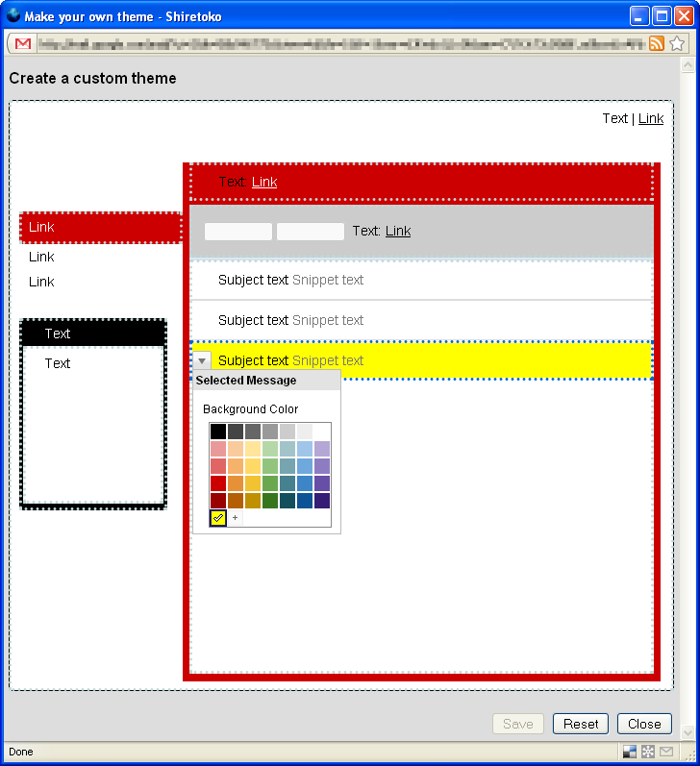Click the RSS feed icon in address bar
This screenshot has width=700, height=766.
point(657,43)
